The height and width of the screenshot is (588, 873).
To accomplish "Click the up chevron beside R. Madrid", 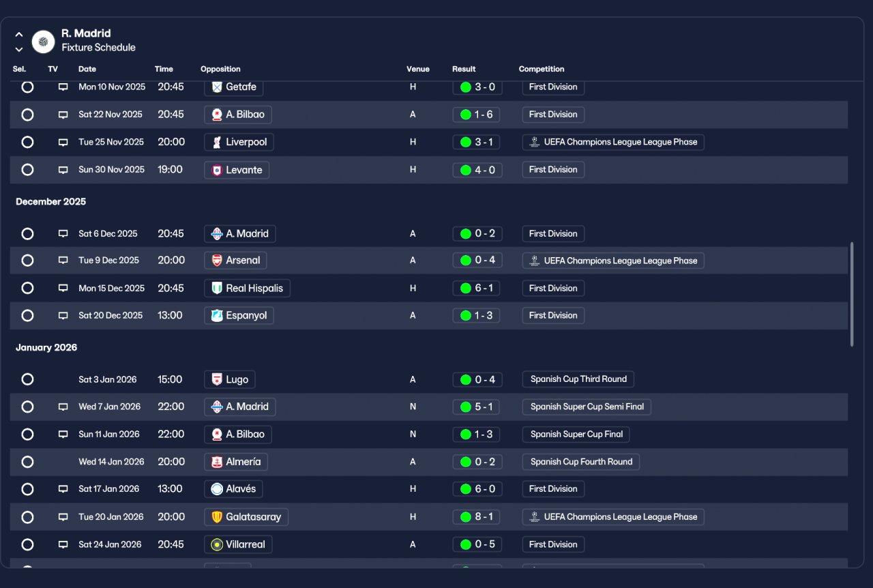I will (x=19, y=34).
